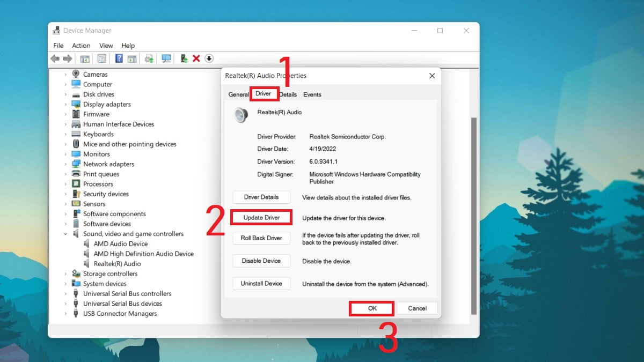Viewport: 644px width, 362px height.
Task: Click the speaker icon in the Properties dialog
Action: coord(241,115)
